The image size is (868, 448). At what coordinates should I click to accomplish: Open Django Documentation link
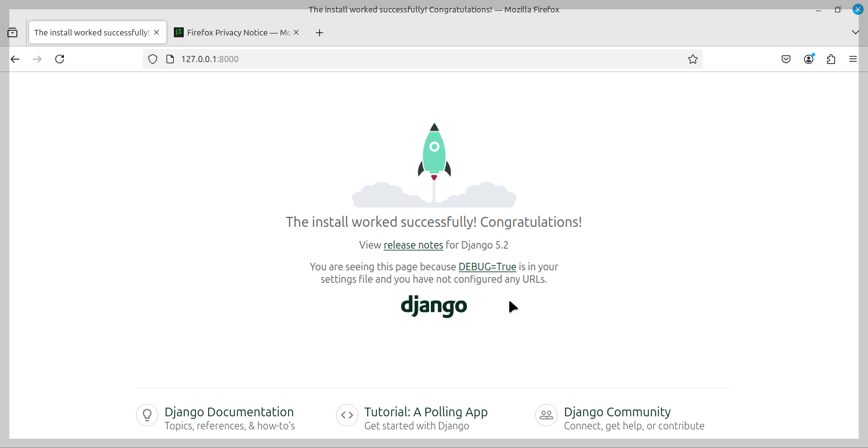click(229, 412)
